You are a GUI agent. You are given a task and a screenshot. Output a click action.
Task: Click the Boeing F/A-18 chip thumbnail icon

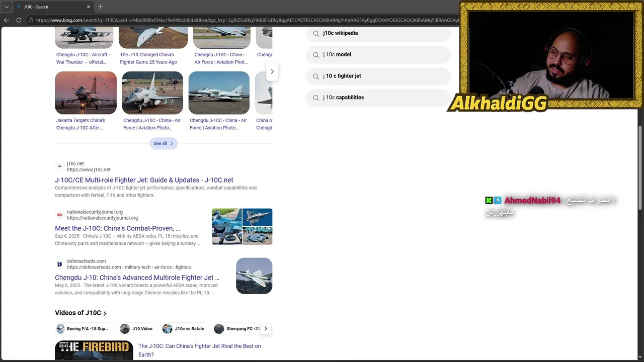[x=61, y=329]
